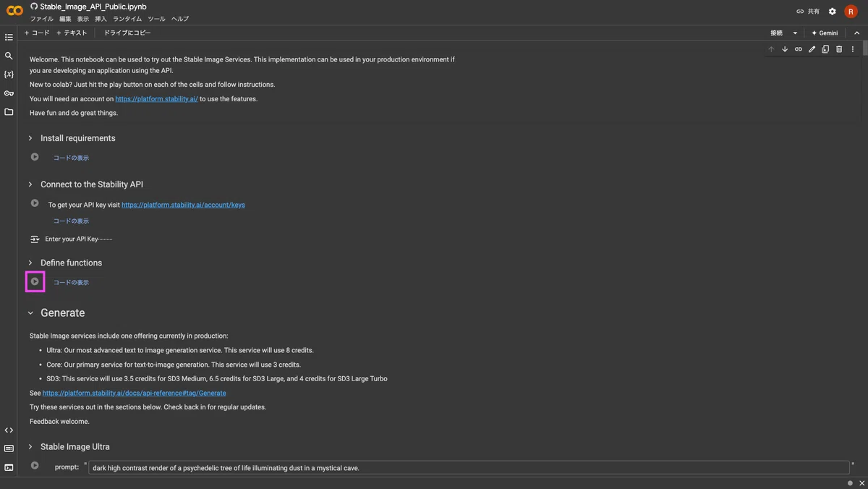Screen dimensions: 868x489
Task: Open the ツール menu
Action: coord(156,19)
